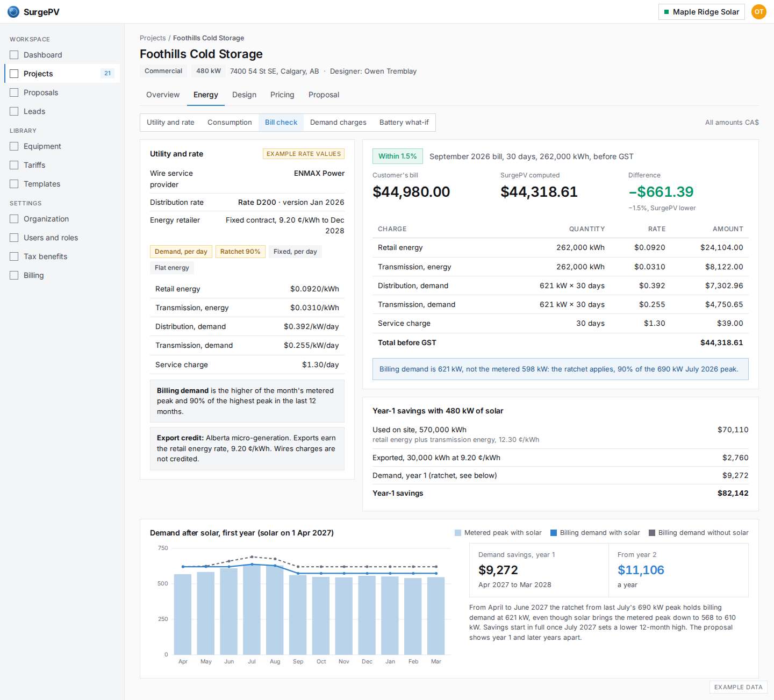Viewport: 774px width, 700px height.
Task: Click the "EXAMPLE RATE VALUES" badge
Action: click(x=304, y=154)
